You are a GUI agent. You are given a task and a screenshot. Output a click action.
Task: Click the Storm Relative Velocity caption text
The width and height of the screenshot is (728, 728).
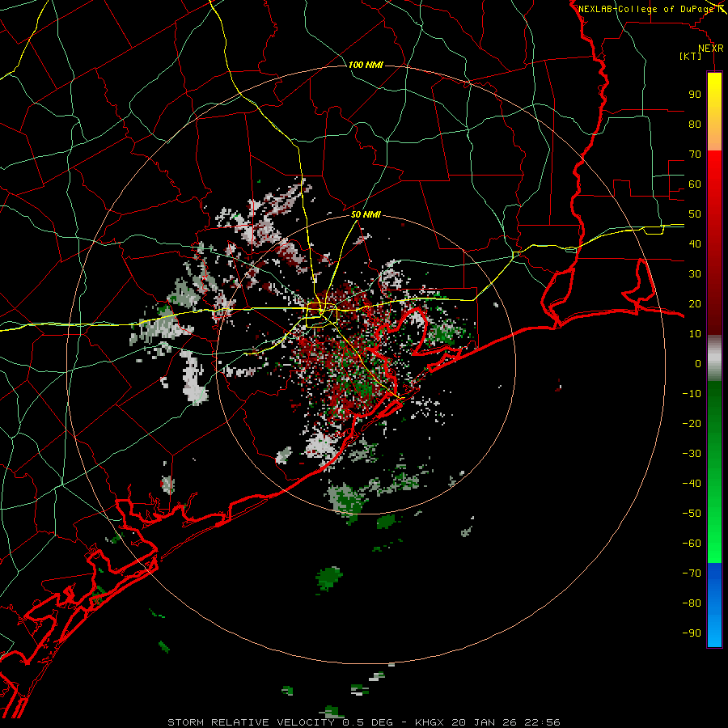click(x=364, y=722)
